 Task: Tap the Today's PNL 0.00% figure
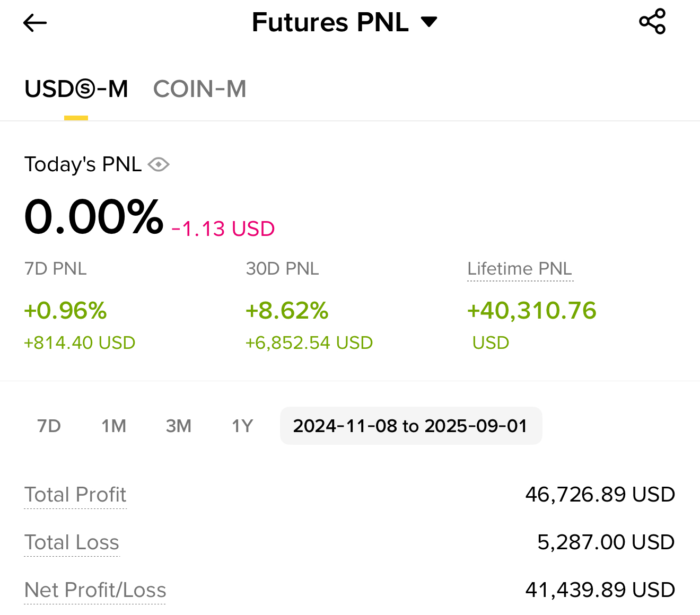[94, 216]
